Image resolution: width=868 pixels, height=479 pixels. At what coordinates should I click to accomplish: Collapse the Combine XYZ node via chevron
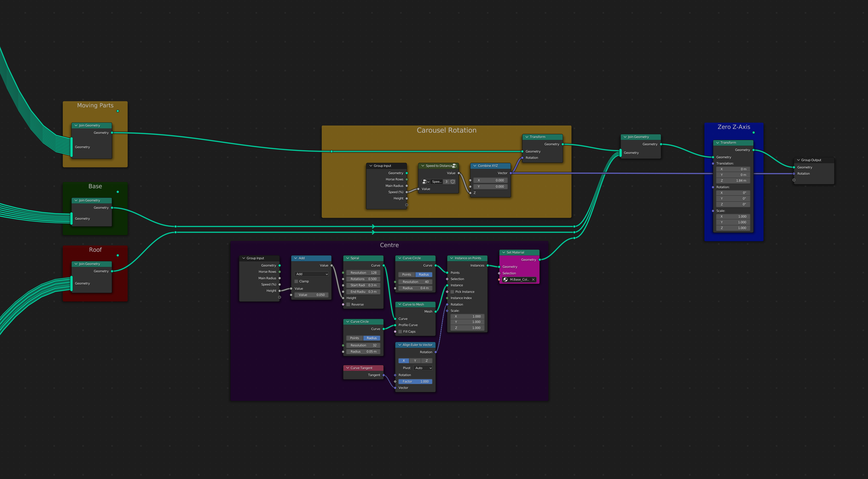tap(475, 166)
